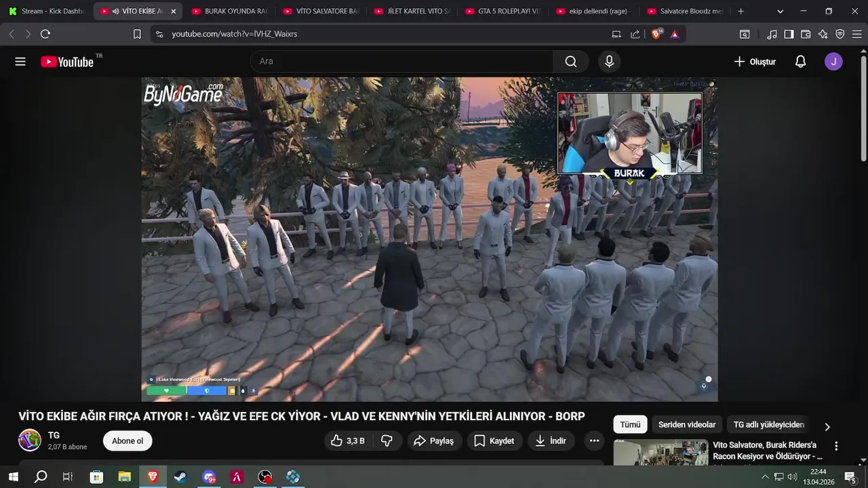Select the TG adlı yükleyiciden chip
The image size is (868, 488).
click(768, 424)
